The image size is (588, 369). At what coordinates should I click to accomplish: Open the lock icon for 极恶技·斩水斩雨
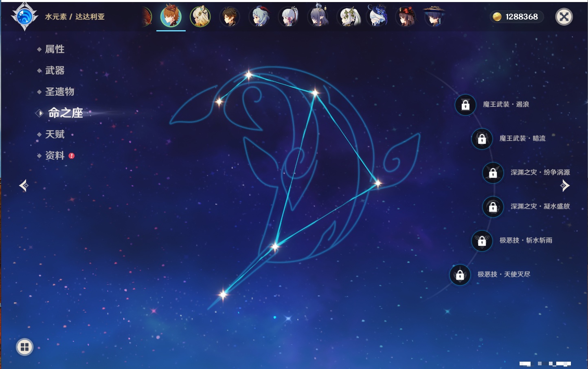tap(482, 241)
